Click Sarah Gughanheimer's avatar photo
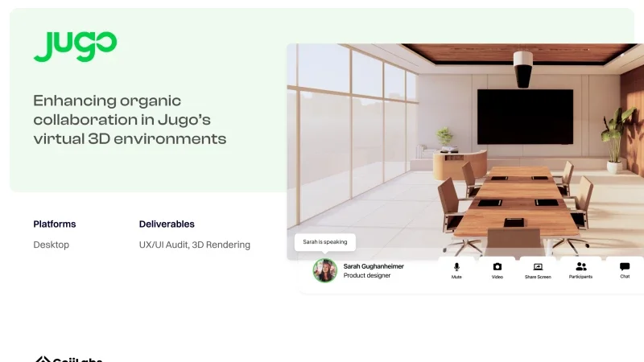Image resolution: width=644 pixels, height=362 pixels. click(325, 270)
